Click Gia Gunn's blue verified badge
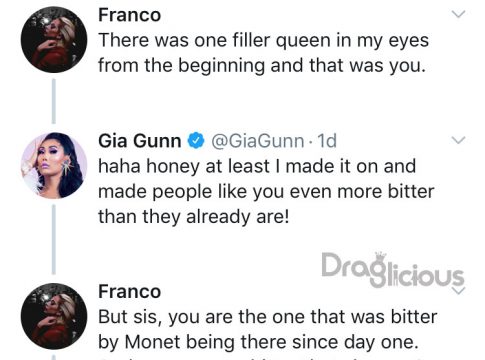Screen dimensions: 485x360 coord(196,140)
